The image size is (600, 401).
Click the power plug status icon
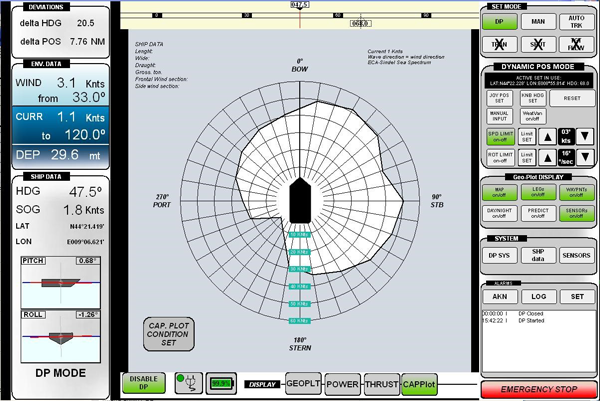(x=187, y=383)
